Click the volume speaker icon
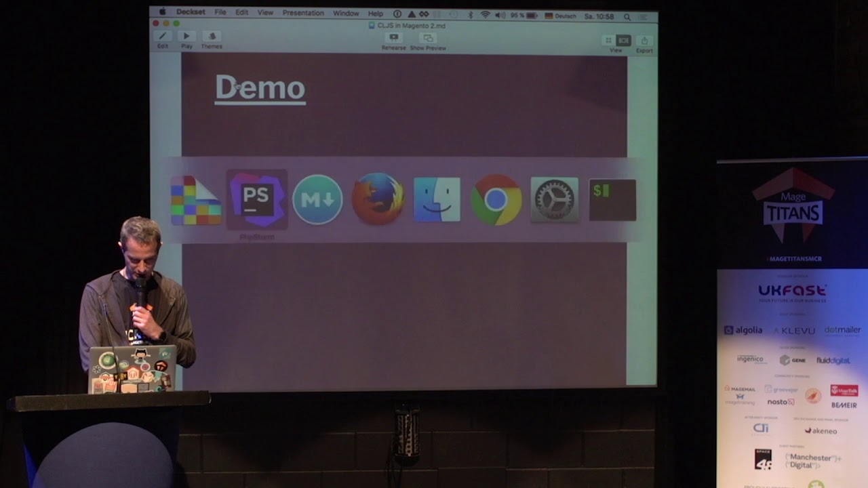This screenshot has width=868, height=488. coord(500,15)
